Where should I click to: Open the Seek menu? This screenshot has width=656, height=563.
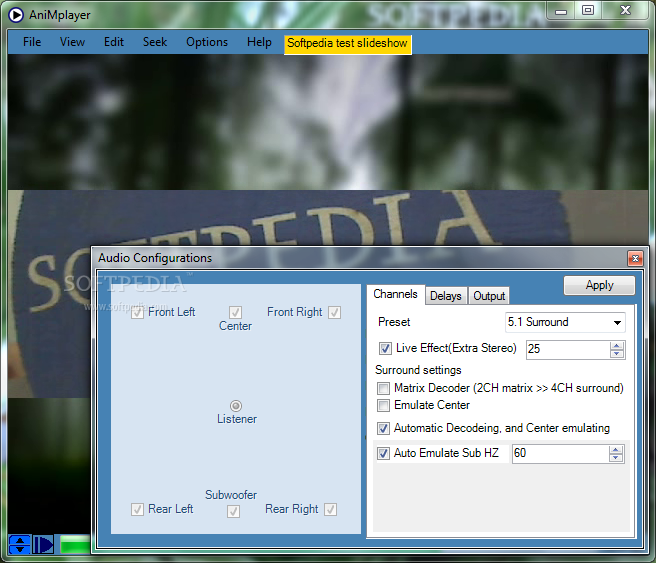(155, 42)
